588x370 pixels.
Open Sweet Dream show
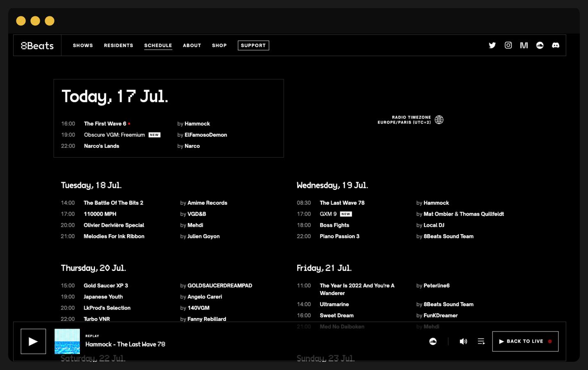pos(337,316)
